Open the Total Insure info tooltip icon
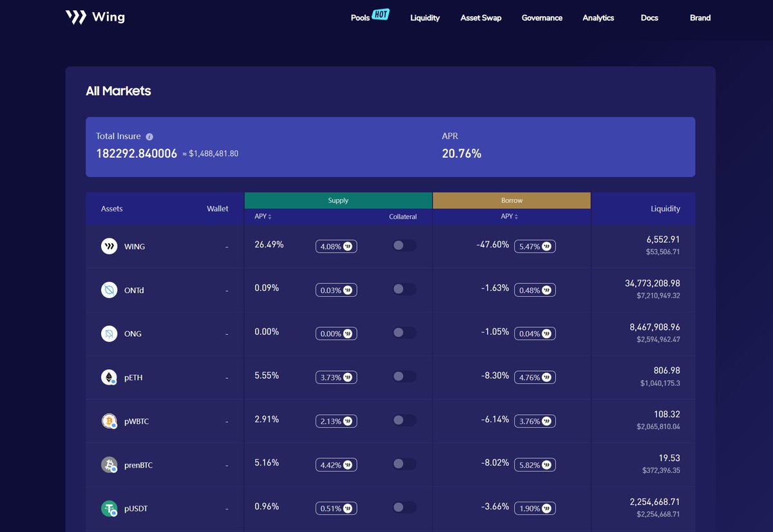 [149, 136]
